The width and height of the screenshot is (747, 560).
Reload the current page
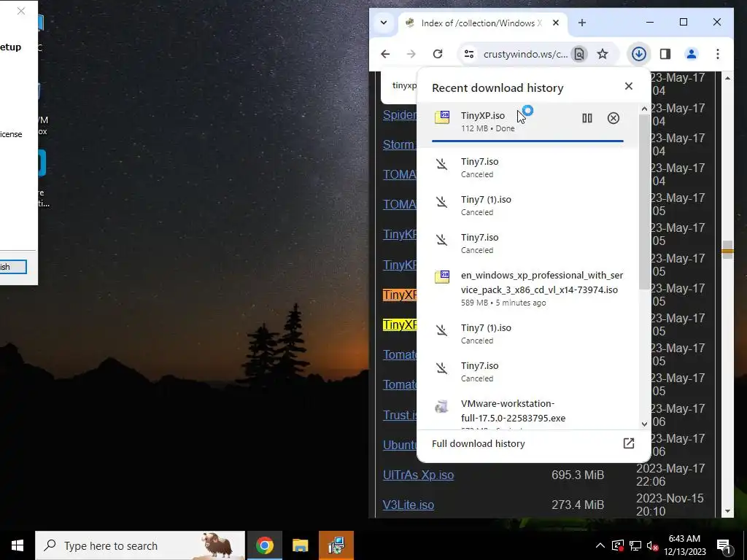[438, 54]
